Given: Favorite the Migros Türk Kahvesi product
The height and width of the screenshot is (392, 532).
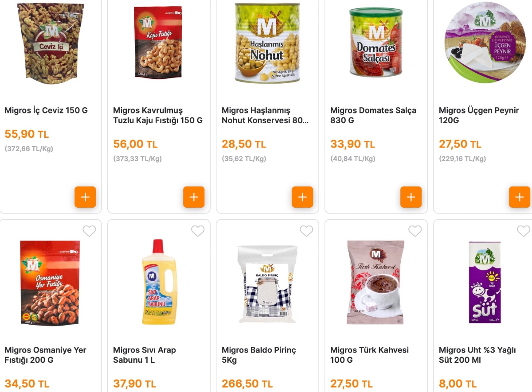Looking at the screenshot, I should pyautogui.click(x=415, y=231).
